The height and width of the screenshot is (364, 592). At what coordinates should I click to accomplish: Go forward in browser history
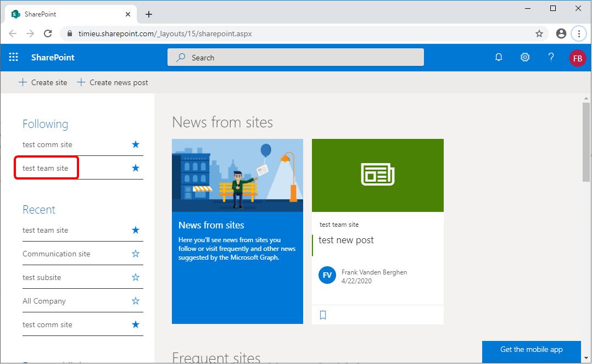pyautogui.click(x=30, y=33)
